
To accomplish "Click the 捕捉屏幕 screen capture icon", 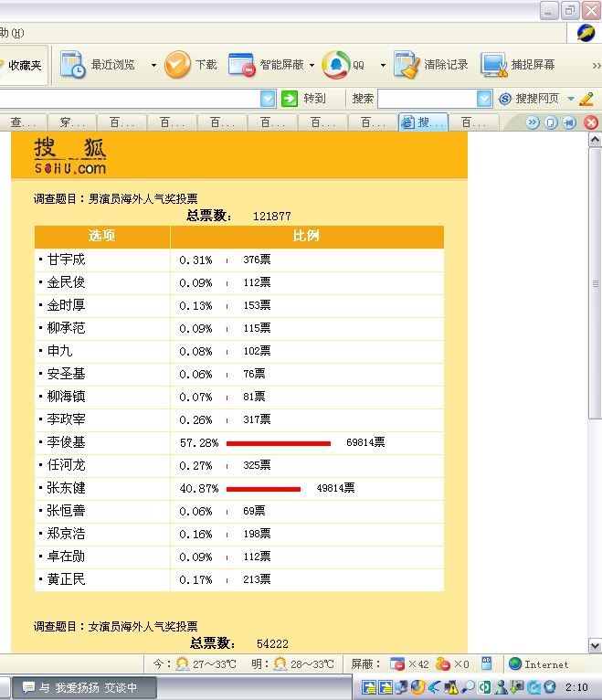I will [494, 65].
